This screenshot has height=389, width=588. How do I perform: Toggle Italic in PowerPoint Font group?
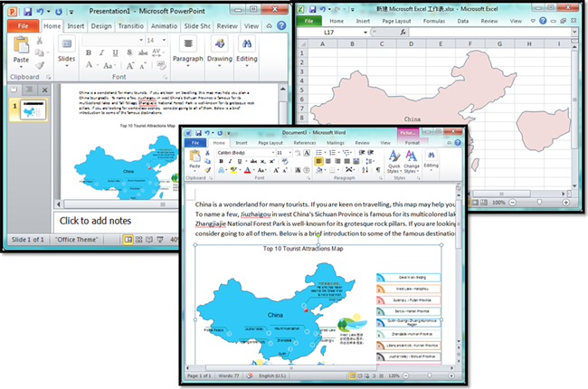pyautogui.click(x=101, y=52)
